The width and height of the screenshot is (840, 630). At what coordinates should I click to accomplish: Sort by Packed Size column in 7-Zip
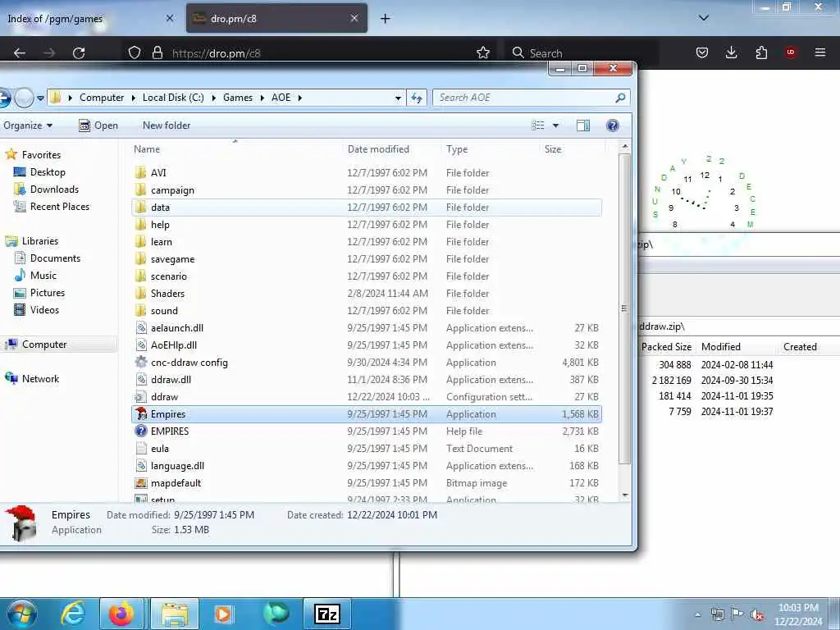tap(666, 347)
